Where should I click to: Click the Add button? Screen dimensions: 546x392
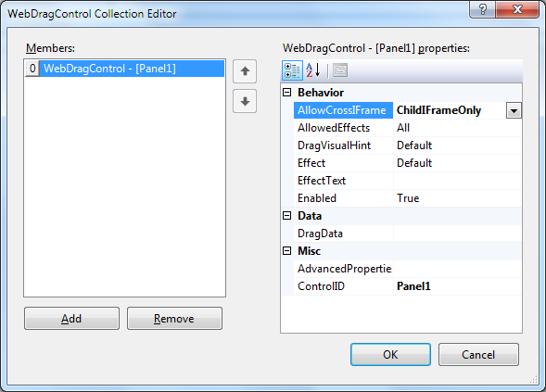(x=71, y=318)
